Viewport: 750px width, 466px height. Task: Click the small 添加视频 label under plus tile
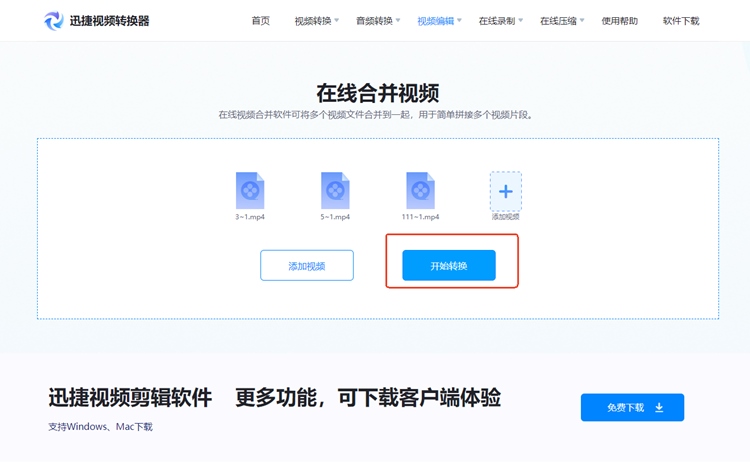[506, 217]
